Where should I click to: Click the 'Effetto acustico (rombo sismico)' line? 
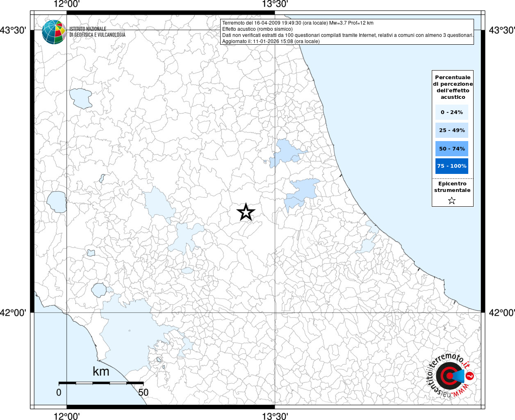pos(257,29)
